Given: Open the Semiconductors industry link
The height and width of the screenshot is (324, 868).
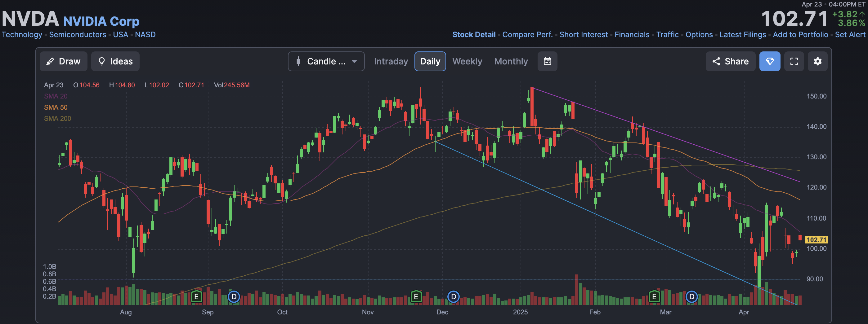Looking at the screenshot, I should tap(78, 35).
